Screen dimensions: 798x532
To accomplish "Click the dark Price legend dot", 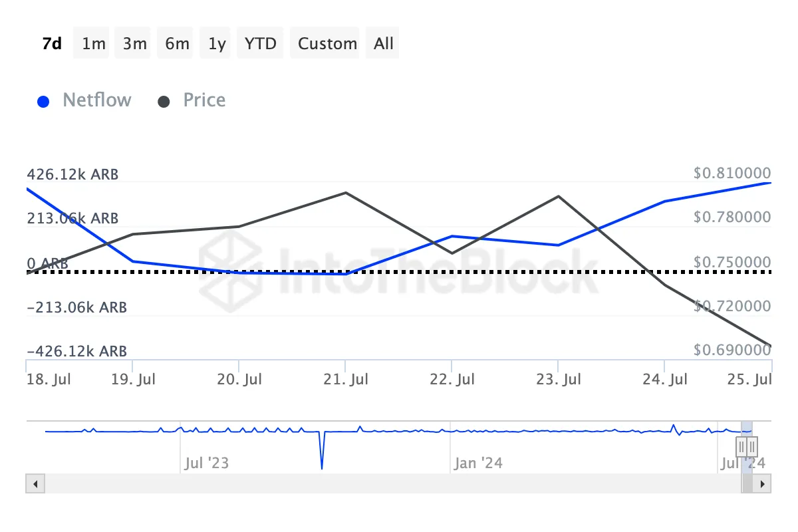I will coord(164,102).
